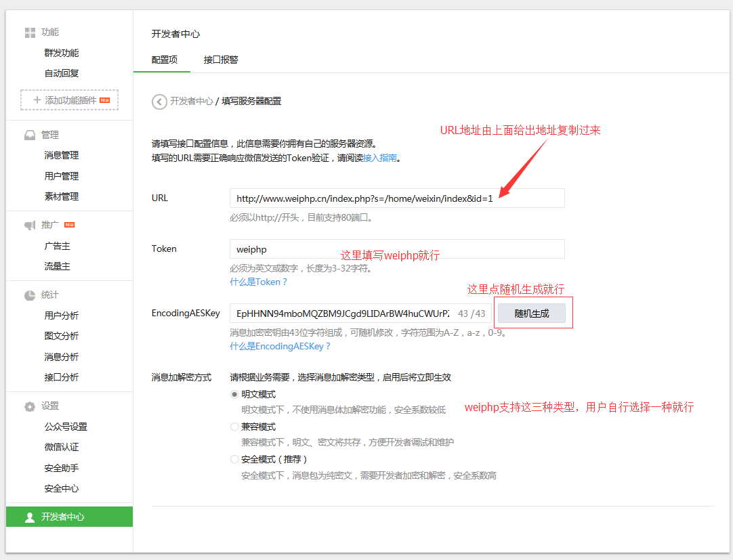733x560 pixels.
Task: Click the 什么是Token？ link
Action: click(x=259, y=281)
